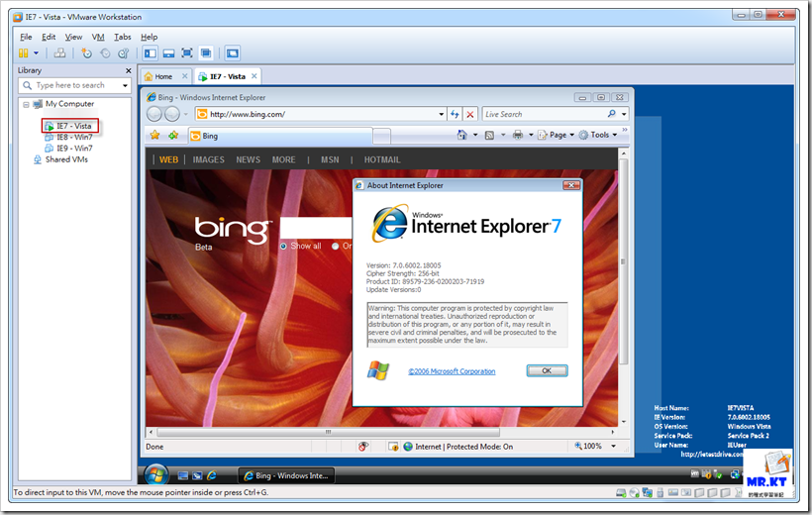Open the 100% zoom level dropdown arrow
Viewport: 812px width, 515px height.
pyautogui.click(x=614, y=446)
